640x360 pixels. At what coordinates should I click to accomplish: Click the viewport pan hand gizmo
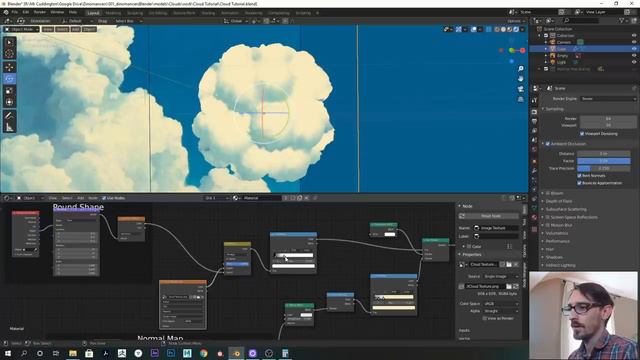(x=521, y=79)
